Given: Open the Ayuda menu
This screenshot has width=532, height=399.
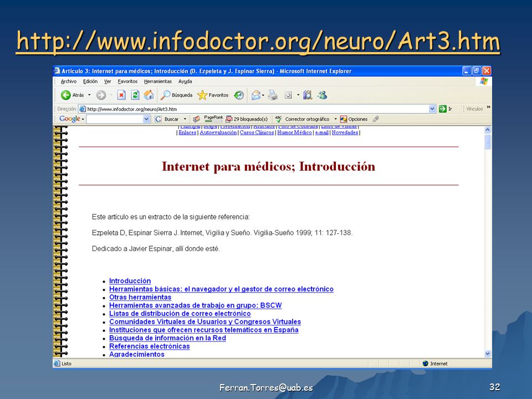Looking at the screenshot, I should (185, 81).
